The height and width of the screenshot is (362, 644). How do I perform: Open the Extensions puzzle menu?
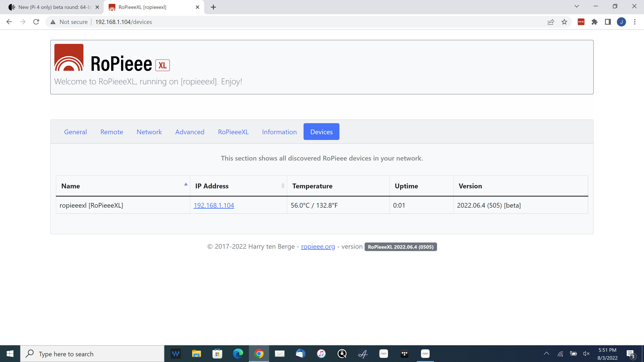pyautogui.click(x=595, y=22)
